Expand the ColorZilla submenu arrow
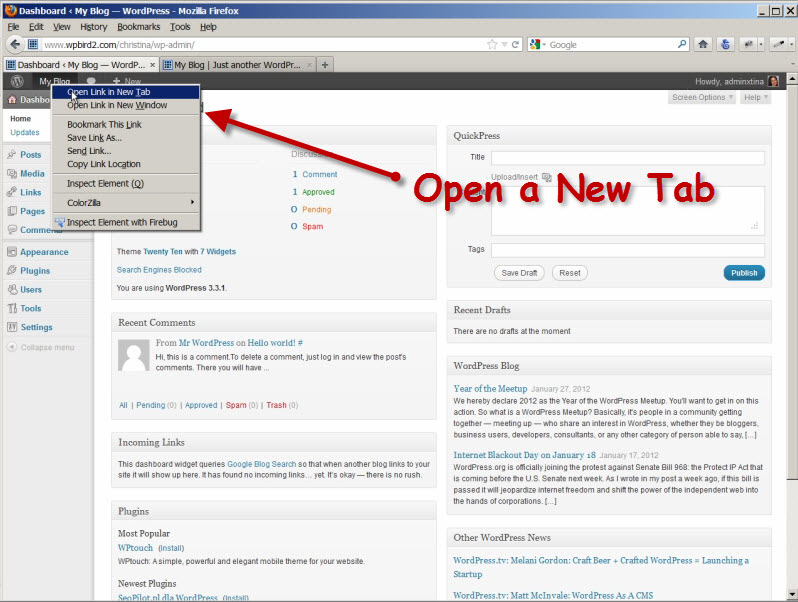This screenshot has width=798, height=602. pyautogui.click(x=192, y=202)
